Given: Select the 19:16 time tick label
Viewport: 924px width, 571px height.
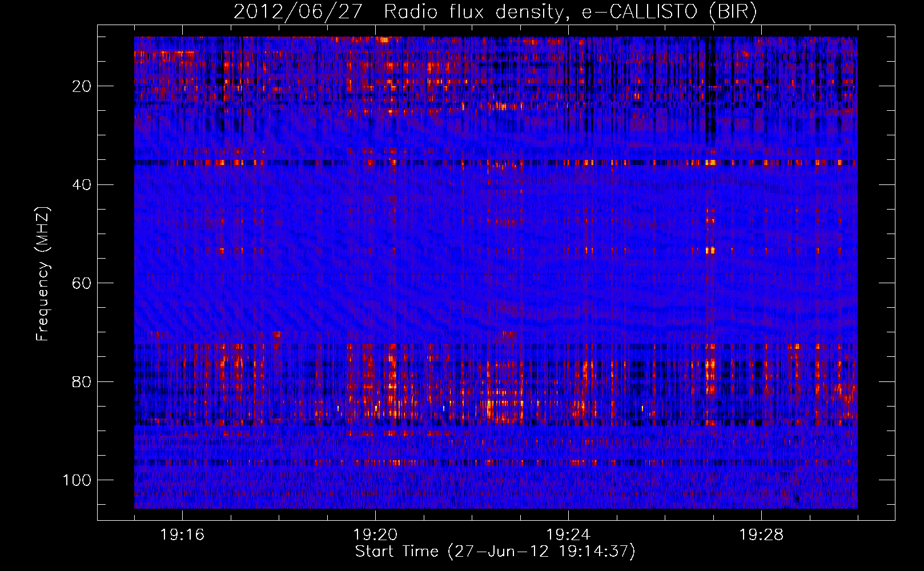Looking at the screenshot, I should pyautogui.click(x=183, y=535).
